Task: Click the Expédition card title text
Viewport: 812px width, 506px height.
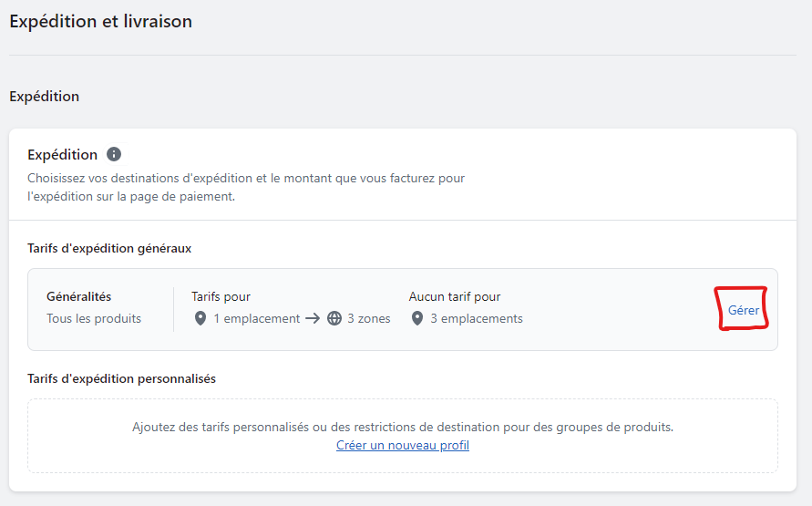Action: 62,155
